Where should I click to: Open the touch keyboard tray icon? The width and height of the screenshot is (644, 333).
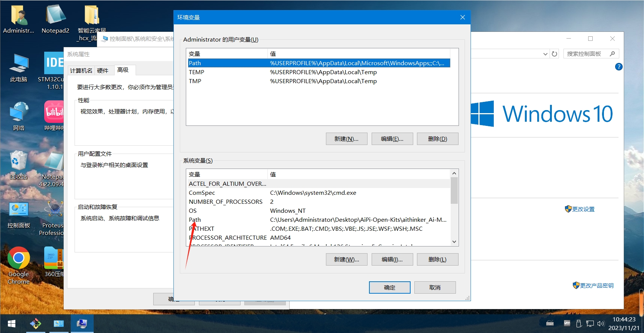pos(550,324)
